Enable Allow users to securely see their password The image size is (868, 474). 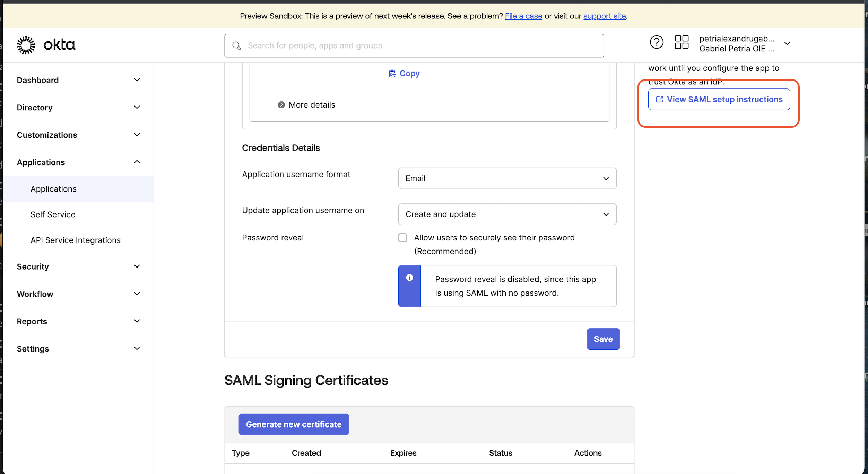[403, 237]
